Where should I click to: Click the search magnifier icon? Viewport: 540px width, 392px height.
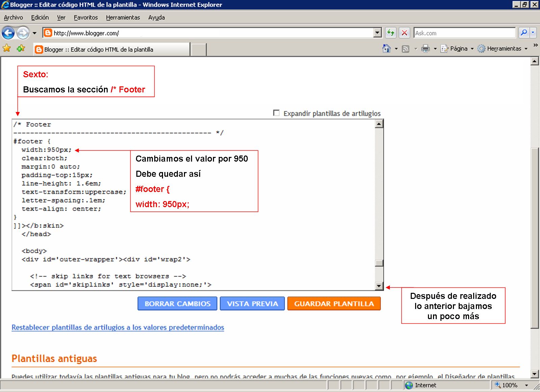point(524,33)
